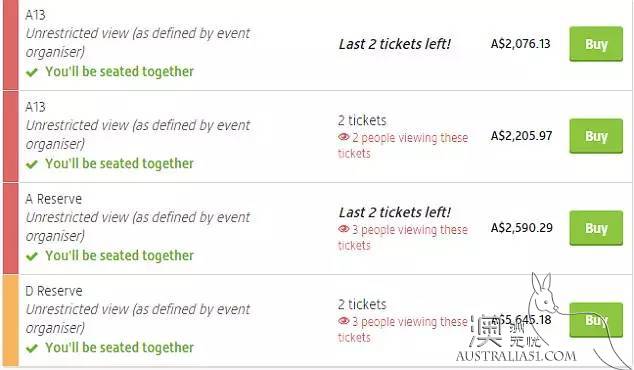Viewport: 634px width, 370px height.
Task: Click green checkmark in first A13 listing
Action: (32, 72)
